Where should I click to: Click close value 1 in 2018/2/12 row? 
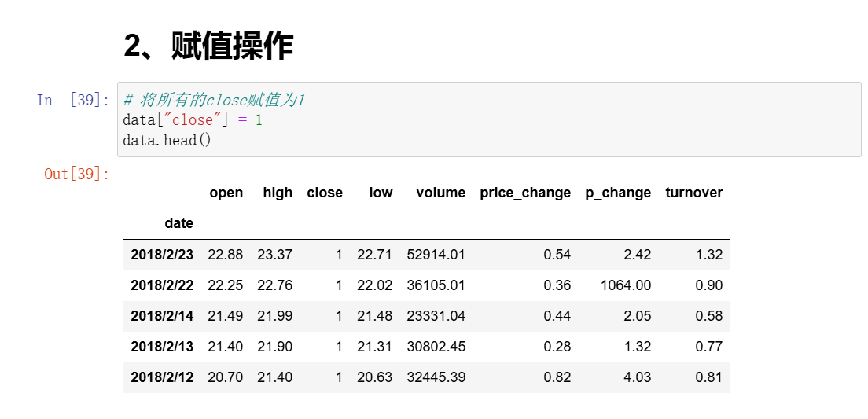pos(339,377)
